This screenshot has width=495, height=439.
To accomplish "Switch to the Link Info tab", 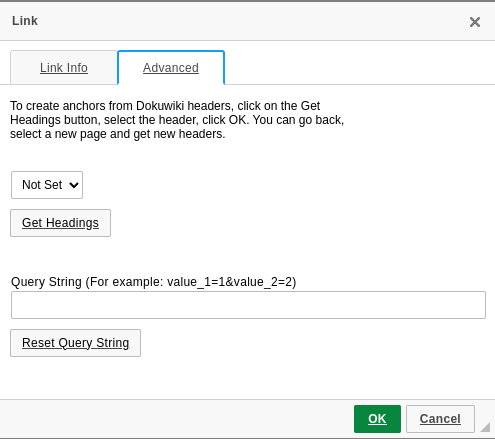I will (x=64, y=68).
